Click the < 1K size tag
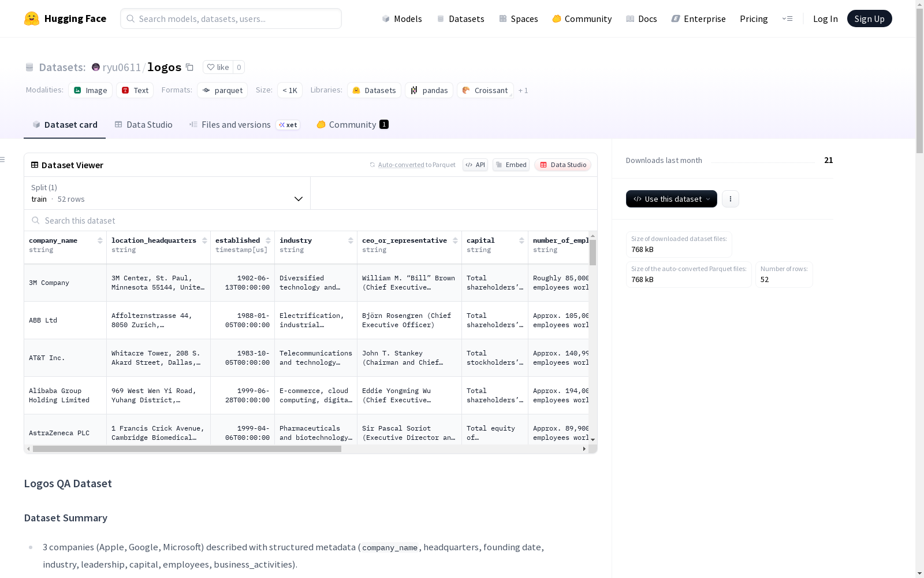 click(290, 90)
